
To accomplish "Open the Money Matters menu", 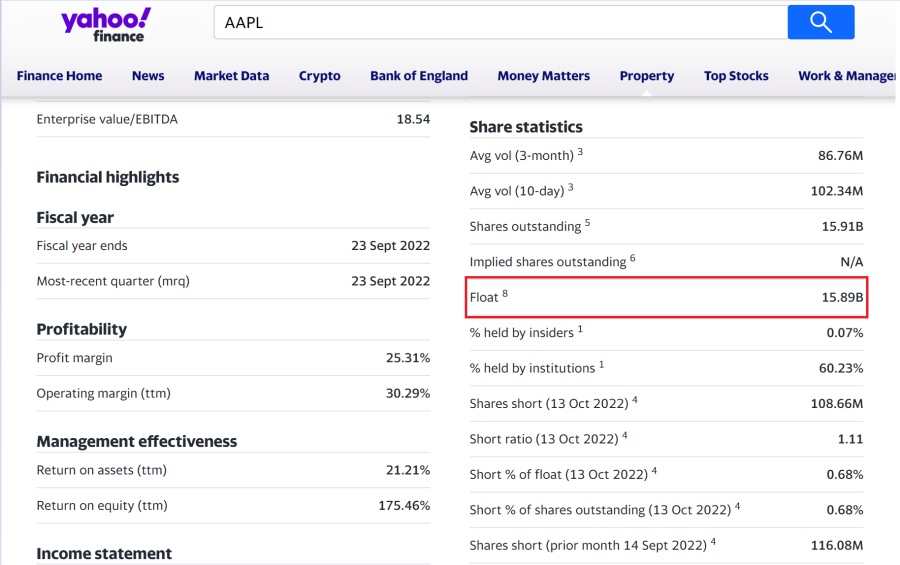I will [544, 76].
